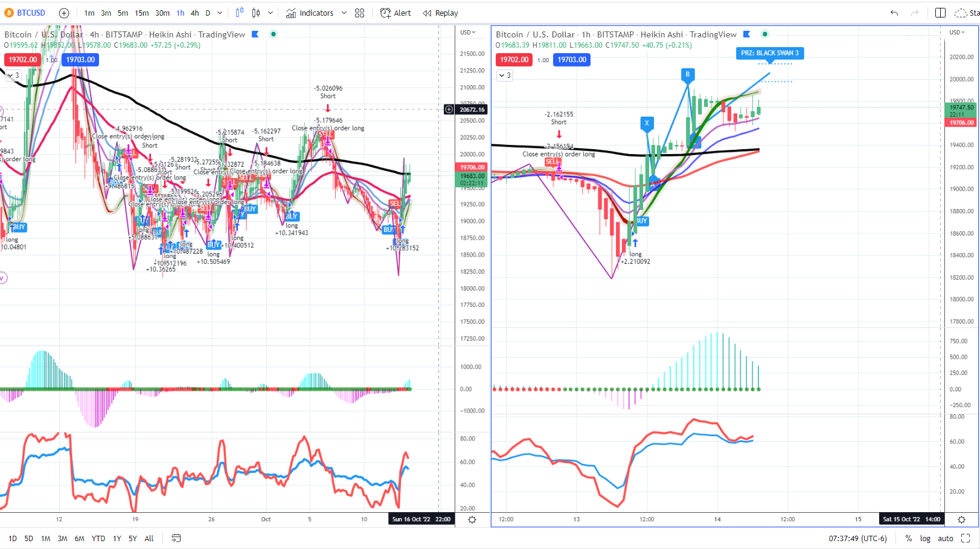Switch to the D daily interval
980x549 pixels.
click(208, 13)
